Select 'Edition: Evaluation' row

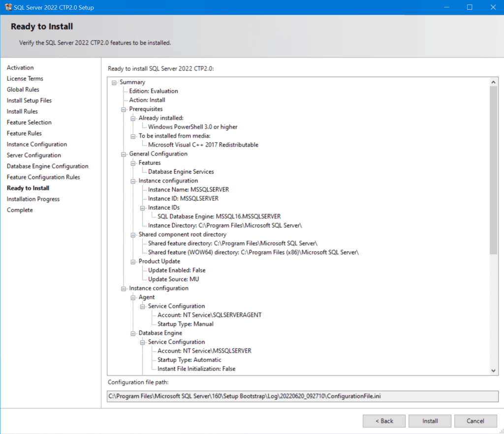154,91
